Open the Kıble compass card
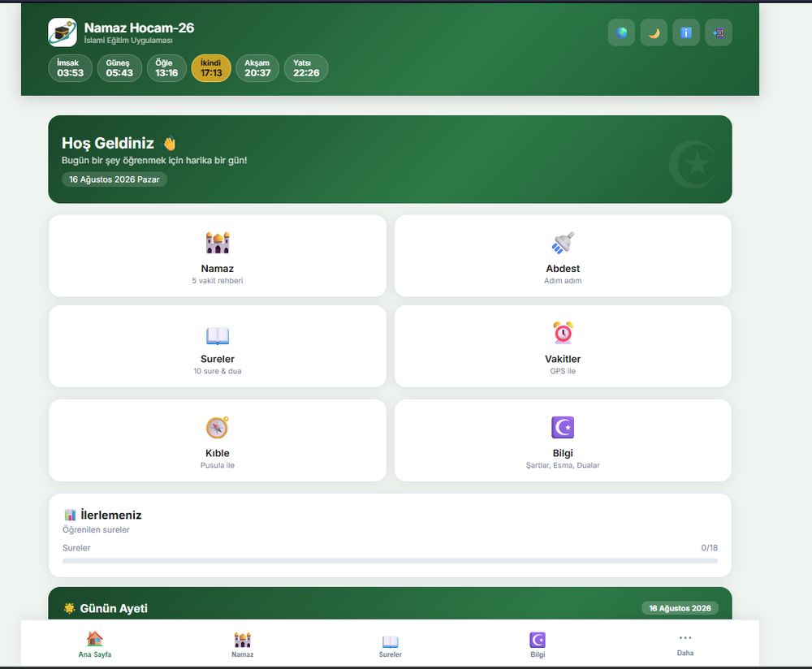The image size is (812, 669). 218,440
